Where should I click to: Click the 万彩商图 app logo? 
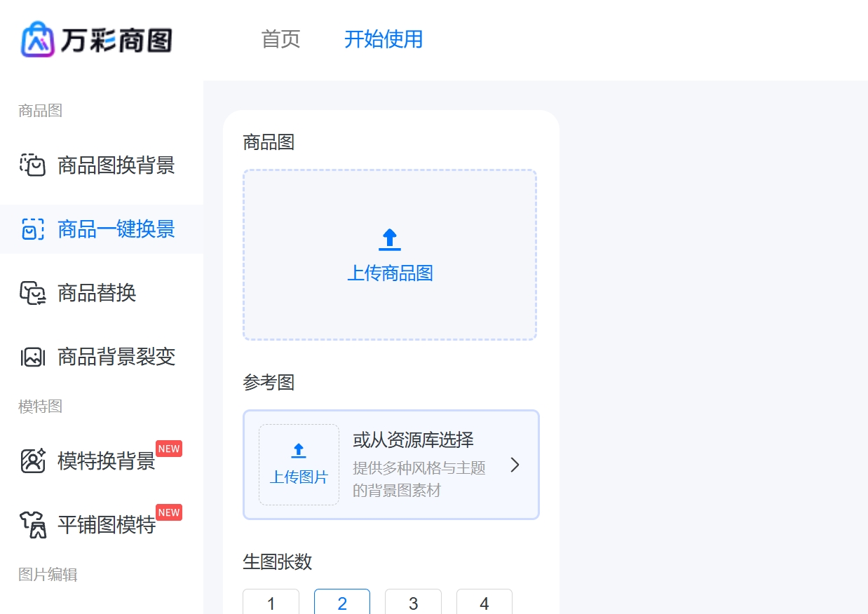tap(97, 40)
